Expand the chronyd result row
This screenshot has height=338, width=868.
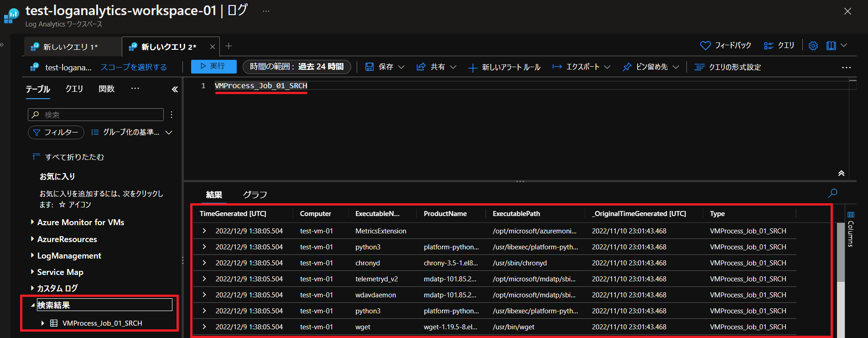coord(204,263)
